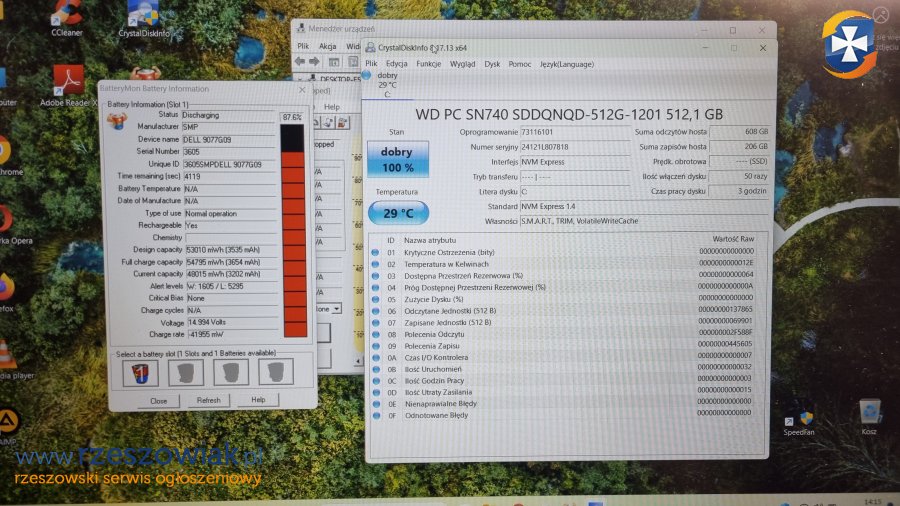Image resolution: width=900 pixels, height=506 pixels.
Task: Open the Język(Language) menu
Action: 567,64
